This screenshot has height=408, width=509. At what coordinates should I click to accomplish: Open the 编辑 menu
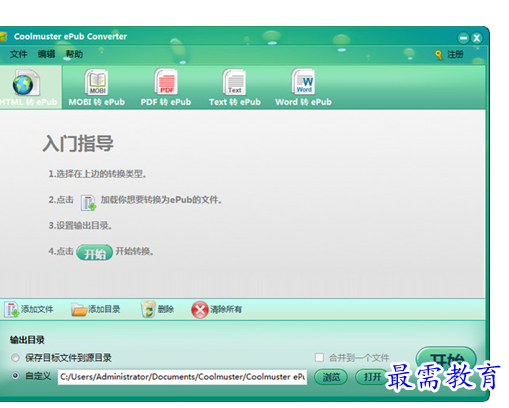point(46,54)
